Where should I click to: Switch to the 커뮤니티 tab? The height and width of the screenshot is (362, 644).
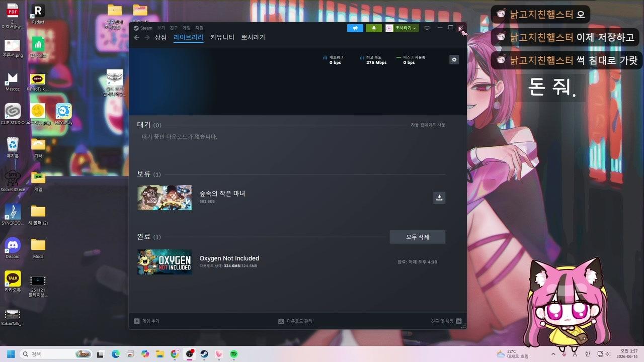222,38
